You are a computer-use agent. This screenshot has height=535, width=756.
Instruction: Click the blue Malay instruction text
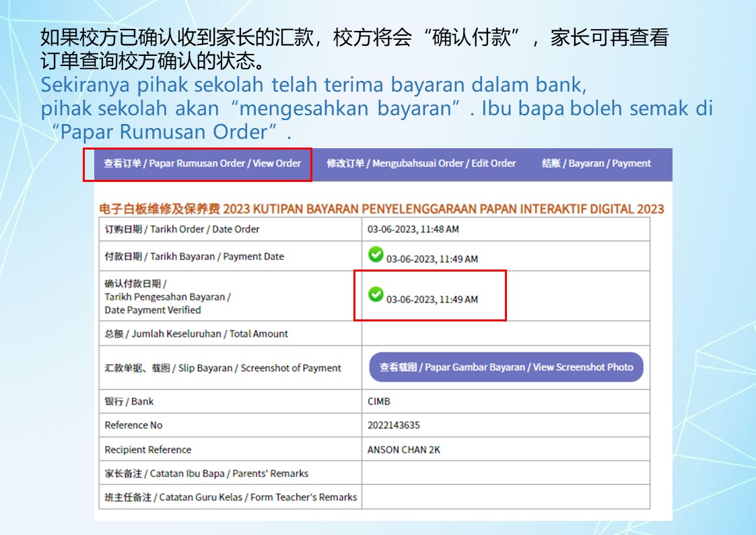(376, 108)
